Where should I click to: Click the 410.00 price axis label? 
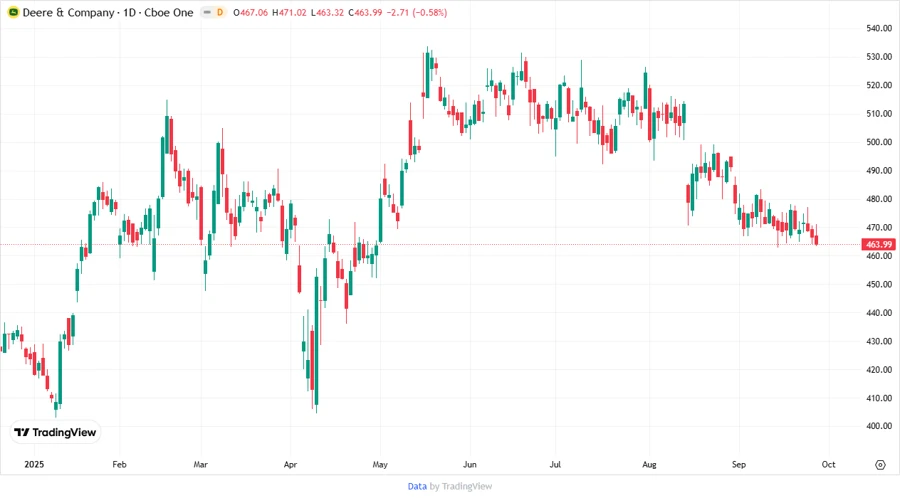(879, 398)
